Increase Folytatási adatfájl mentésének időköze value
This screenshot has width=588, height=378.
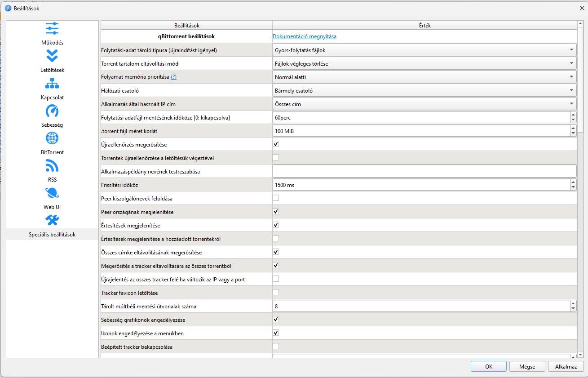573,115
